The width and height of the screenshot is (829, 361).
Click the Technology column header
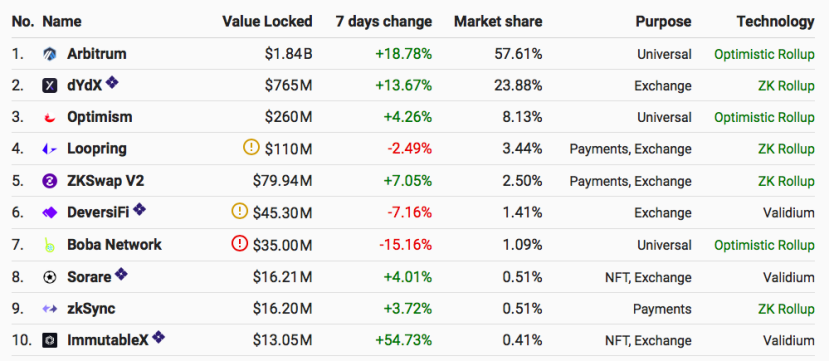click(x=776, y=21)
